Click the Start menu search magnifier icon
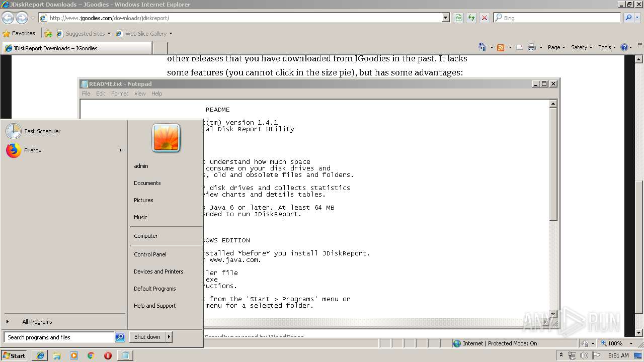The image size is (644, 362). pos(120,337)
